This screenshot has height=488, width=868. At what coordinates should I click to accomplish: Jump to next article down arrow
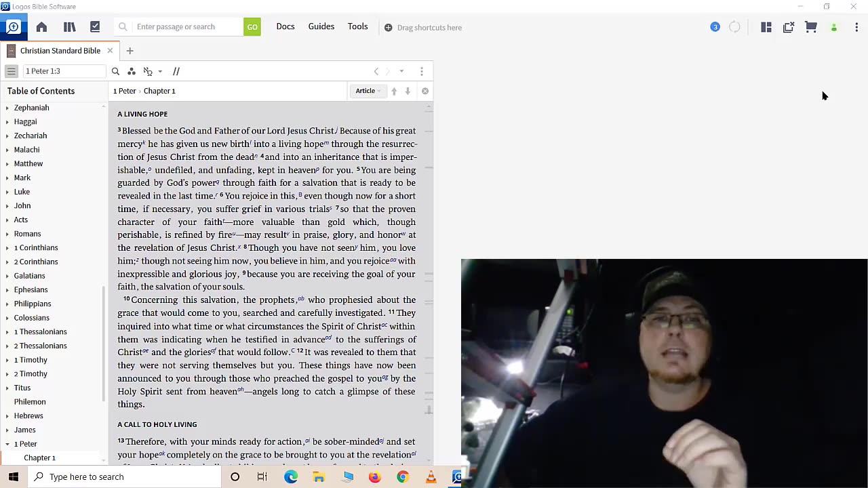pos(408,91)
